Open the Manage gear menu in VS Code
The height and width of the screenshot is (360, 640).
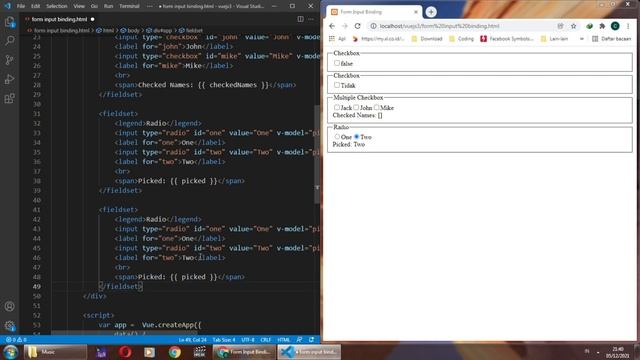9,326
